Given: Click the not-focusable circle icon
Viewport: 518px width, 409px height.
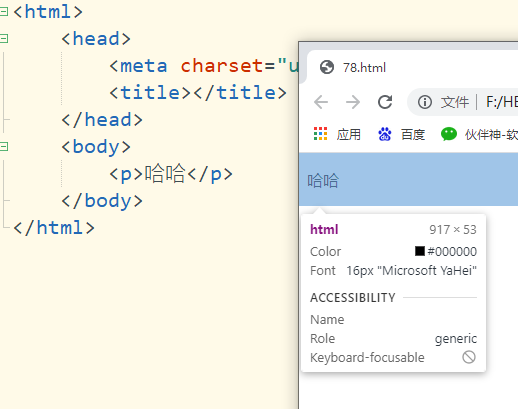Looking at the screenshot, I should 469,357.
